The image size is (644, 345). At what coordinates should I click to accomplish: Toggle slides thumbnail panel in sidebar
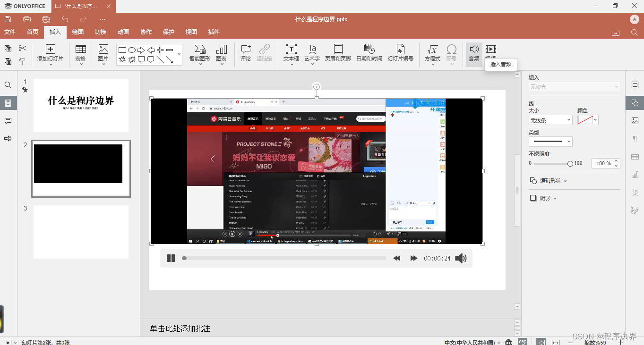[x=8, y=103]
